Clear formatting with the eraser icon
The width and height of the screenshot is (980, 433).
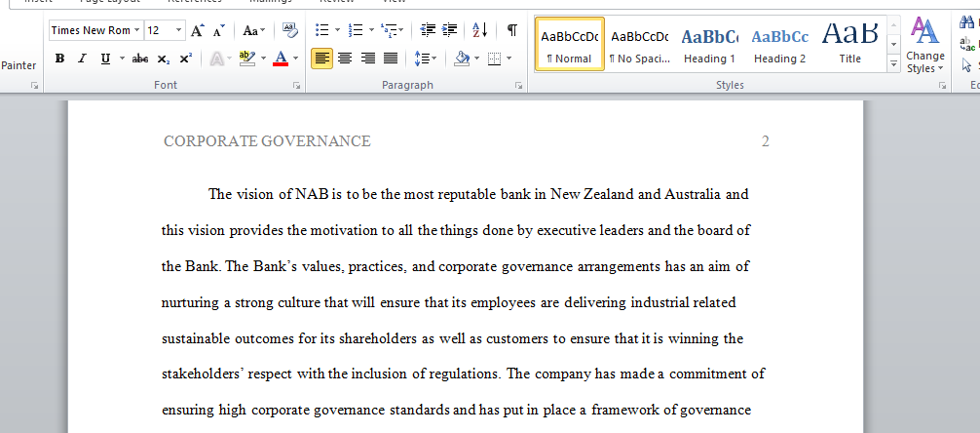(290, 29)
